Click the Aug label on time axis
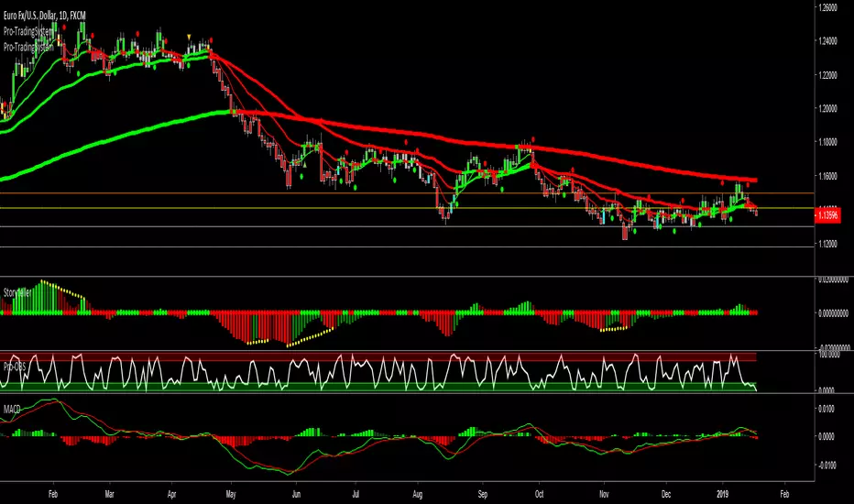The width and height of the screenshot is (854, 504). click(418, 494)
